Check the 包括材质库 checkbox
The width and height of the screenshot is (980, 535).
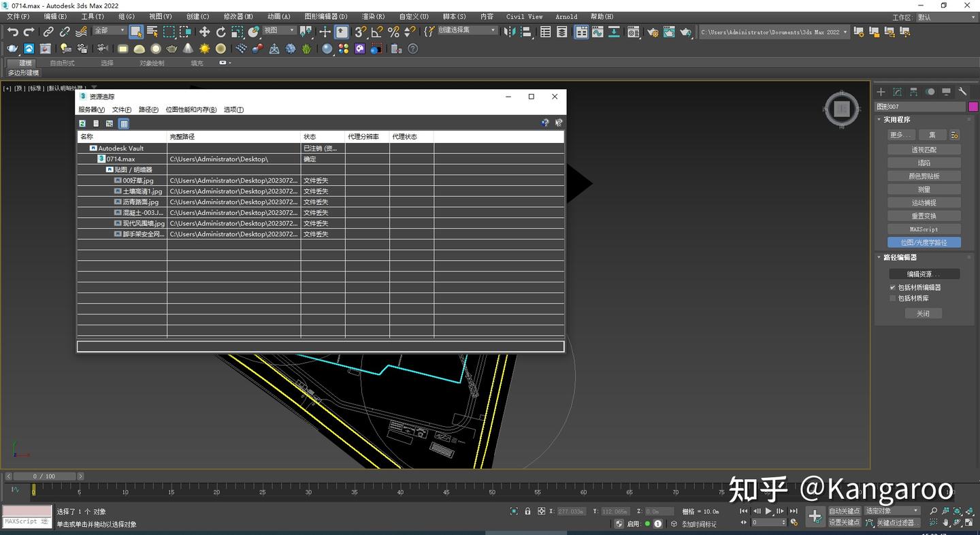pos(893,298)
